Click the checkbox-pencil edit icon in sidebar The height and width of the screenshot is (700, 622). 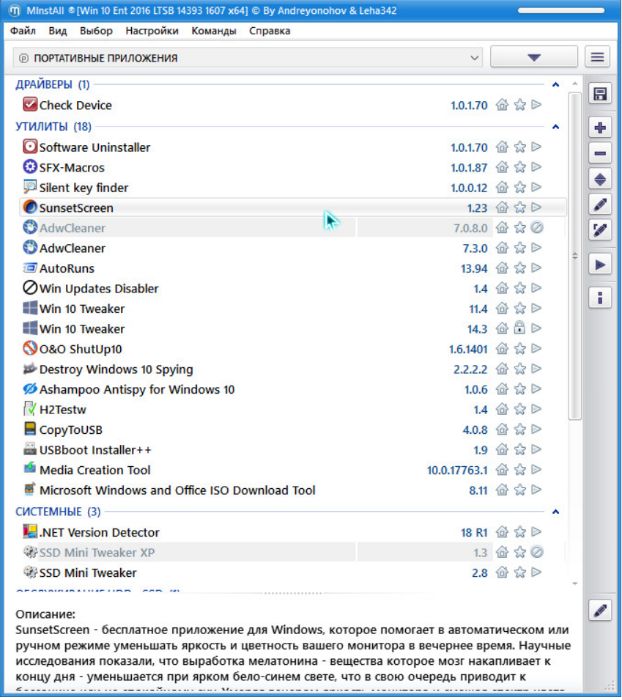tap(600, 230)
